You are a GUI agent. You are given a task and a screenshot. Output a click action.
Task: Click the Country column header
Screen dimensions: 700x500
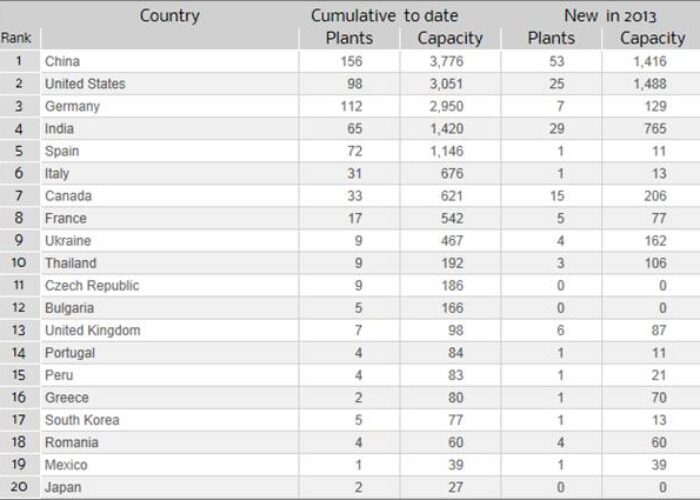tap(170, 16)
